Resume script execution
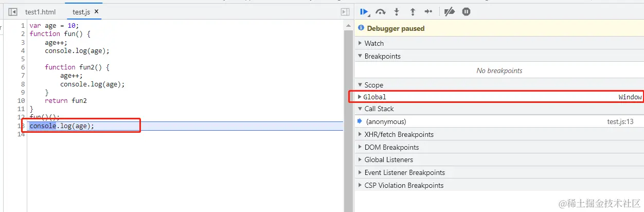Screen dimensions: 644x212 (364, 12)
